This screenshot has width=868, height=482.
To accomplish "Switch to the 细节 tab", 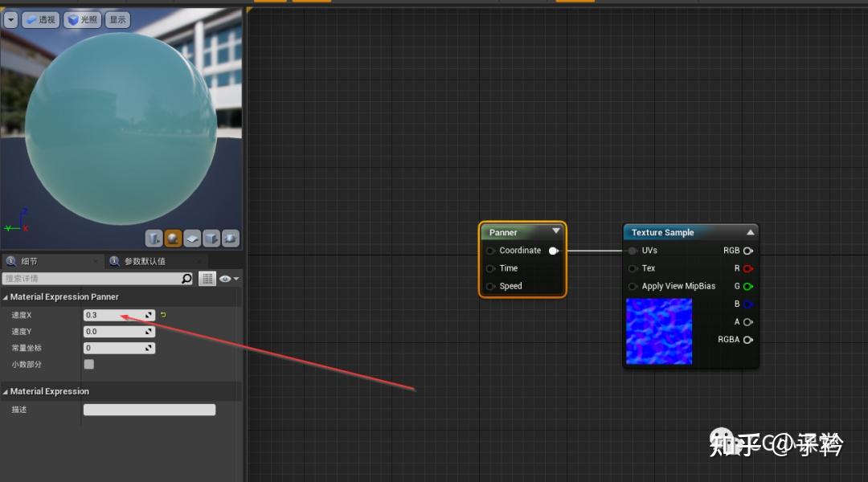I will click(31, 261).
